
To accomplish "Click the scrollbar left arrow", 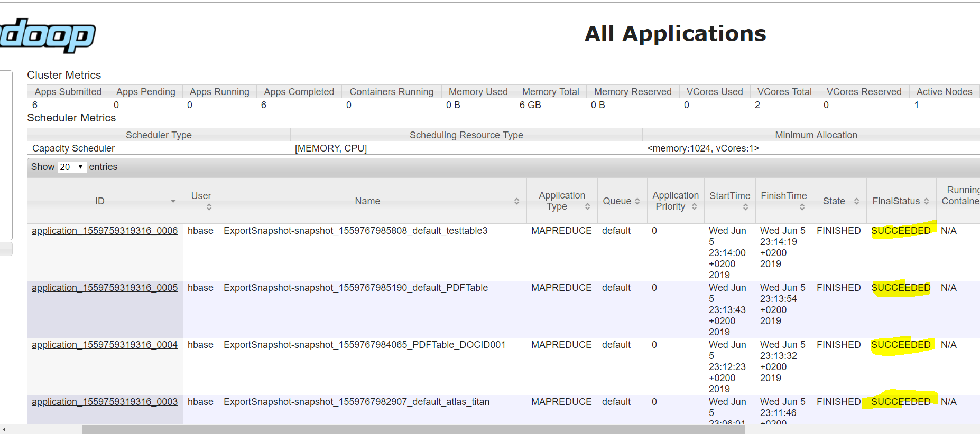I will tap(4, 429).
